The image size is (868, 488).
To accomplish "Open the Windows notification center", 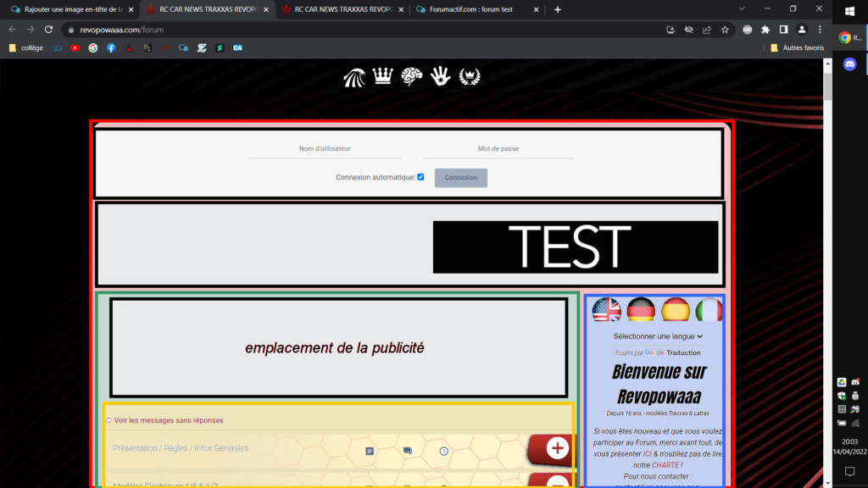I will [x=849, y=471].
